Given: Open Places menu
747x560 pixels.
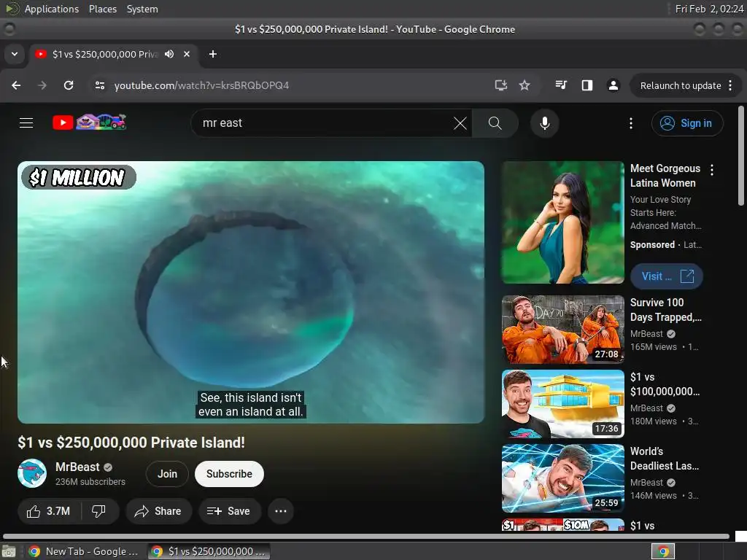Looking at the screenshot, I should 103,9.
